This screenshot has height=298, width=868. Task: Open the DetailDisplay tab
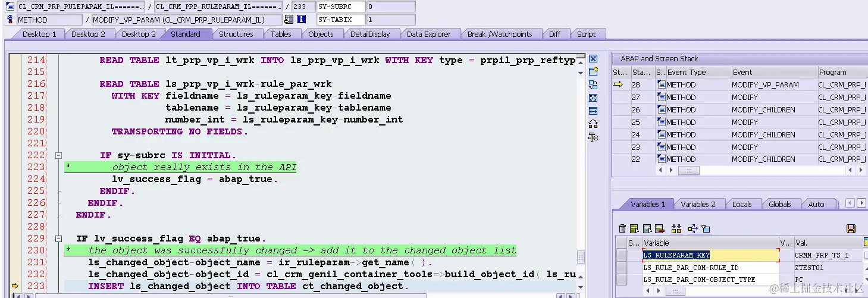[370, 34]
